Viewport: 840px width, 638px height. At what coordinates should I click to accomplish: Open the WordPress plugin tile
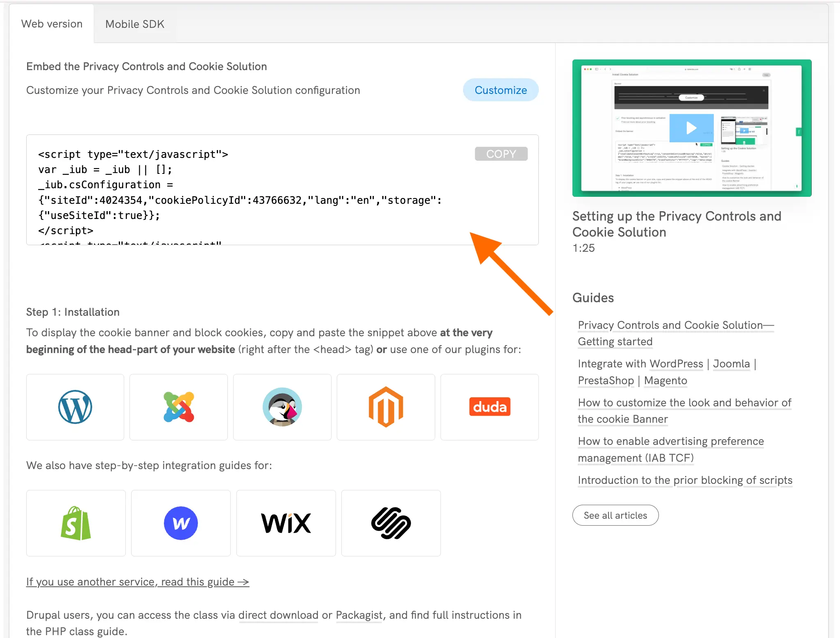[75, 407]
